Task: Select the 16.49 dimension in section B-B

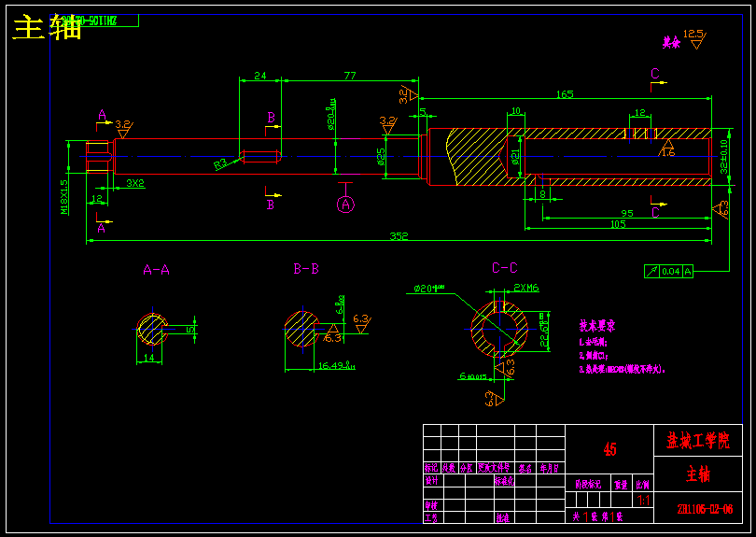Action: pos(337,366)
